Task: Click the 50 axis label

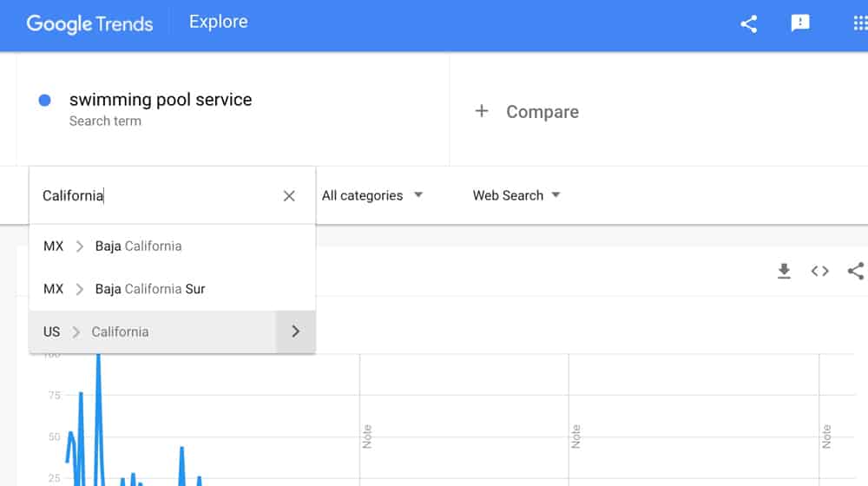Action: tap(54, 437)
